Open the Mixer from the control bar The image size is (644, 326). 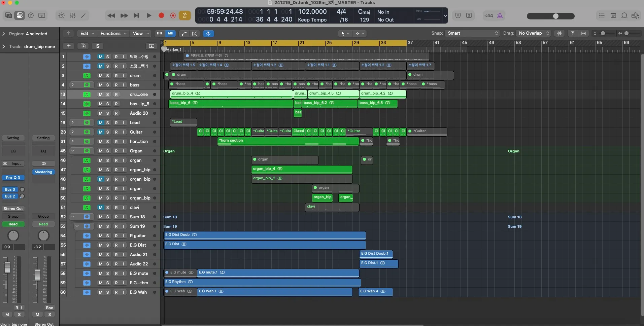(72, 15)
